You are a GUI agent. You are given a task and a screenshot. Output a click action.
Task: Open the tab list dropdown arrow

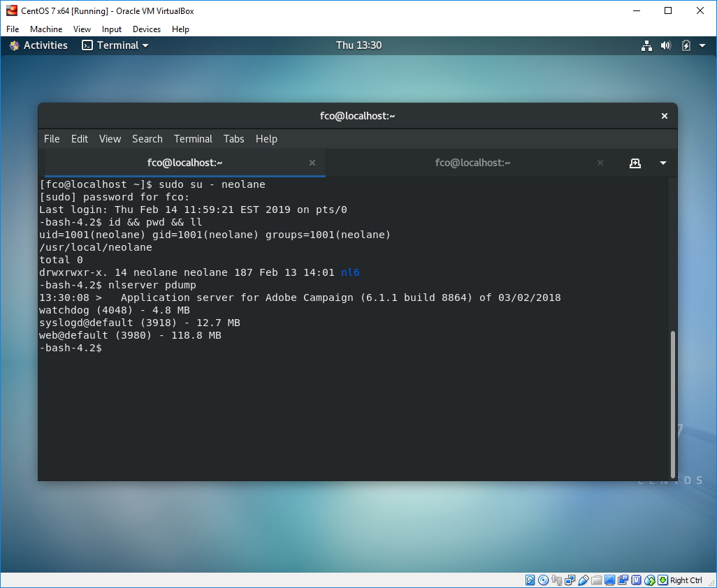click(x=662, y=163)
